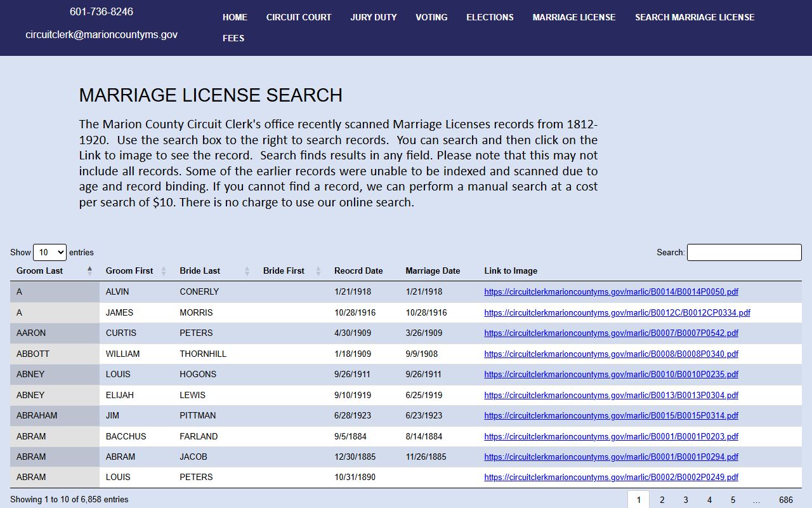Click bride last name CONERLY
Viewport: 812px width, 508px height.
(199, 292)
